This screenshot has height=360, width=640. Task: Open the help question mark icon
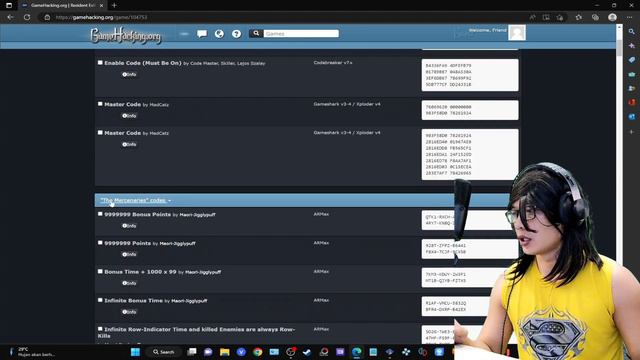[x=236, y=34]
